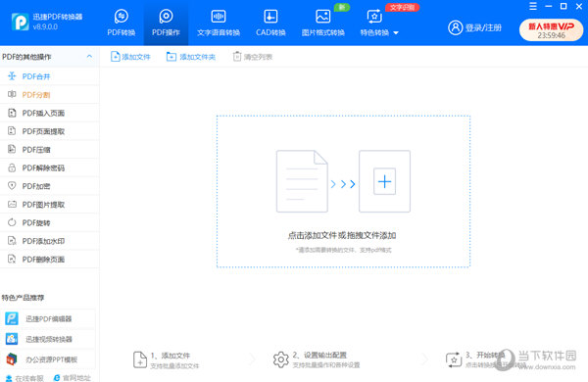Click the PDF旋转 rotate icon
The width and height of the screenshot is (588, 382).
[12, 222]
